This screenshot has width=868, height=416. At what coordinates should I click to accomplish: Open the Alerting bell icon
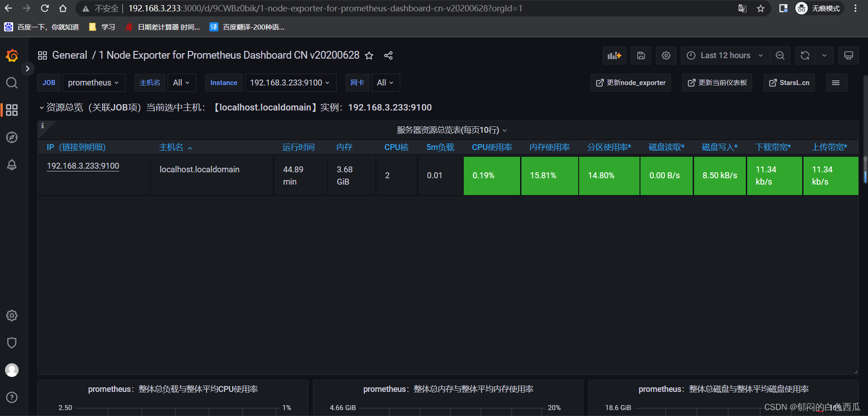[x=12, y=165]
